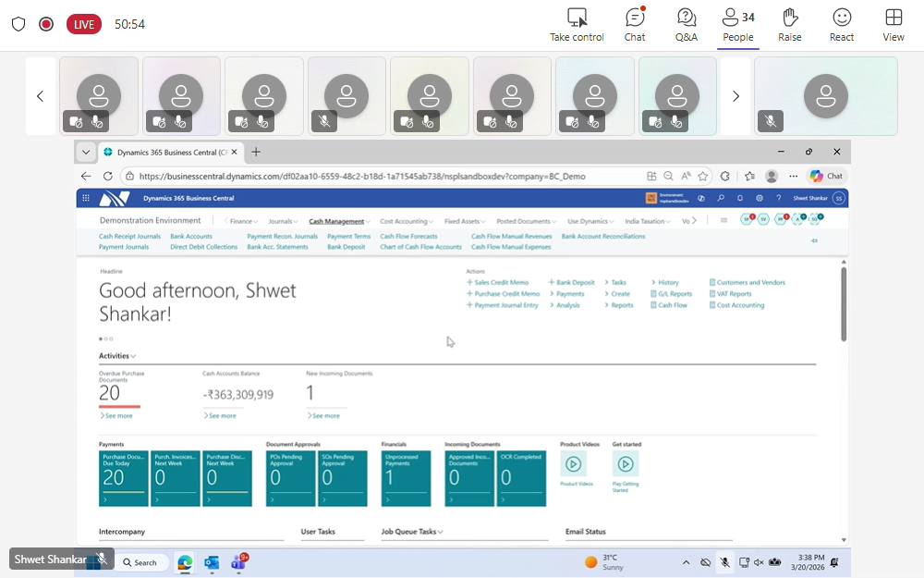Screen dimensions: 924x578
Task: Click the Sales Credit Memo action
Action: click(x=501, y=282)
